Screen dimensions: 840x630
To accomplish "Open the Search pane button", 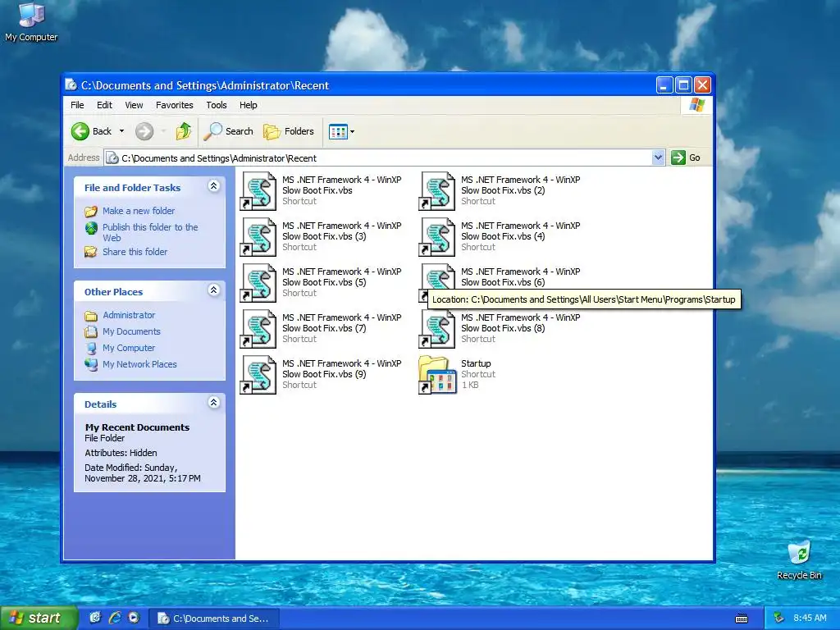I will tap(228, 131).
